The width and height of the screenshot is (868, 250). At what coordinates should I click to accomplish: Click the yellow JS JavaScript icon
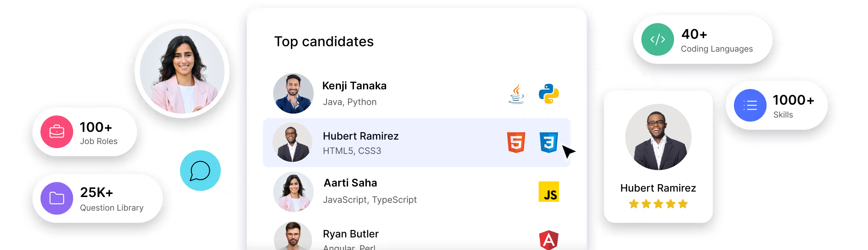click(x=548, y=192)
